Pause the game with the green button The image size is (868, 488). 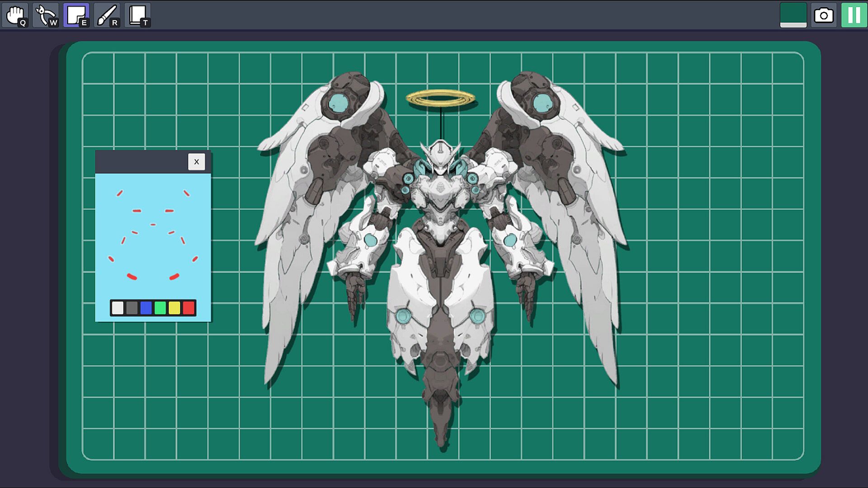tap(854, 15)
